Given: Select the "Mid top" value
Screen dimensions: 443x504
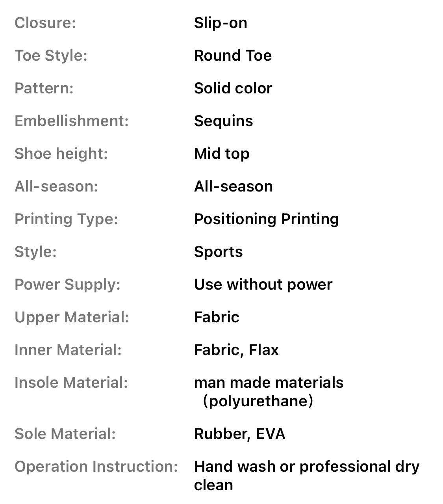Looking at the screenshot, I should [222, 154].
